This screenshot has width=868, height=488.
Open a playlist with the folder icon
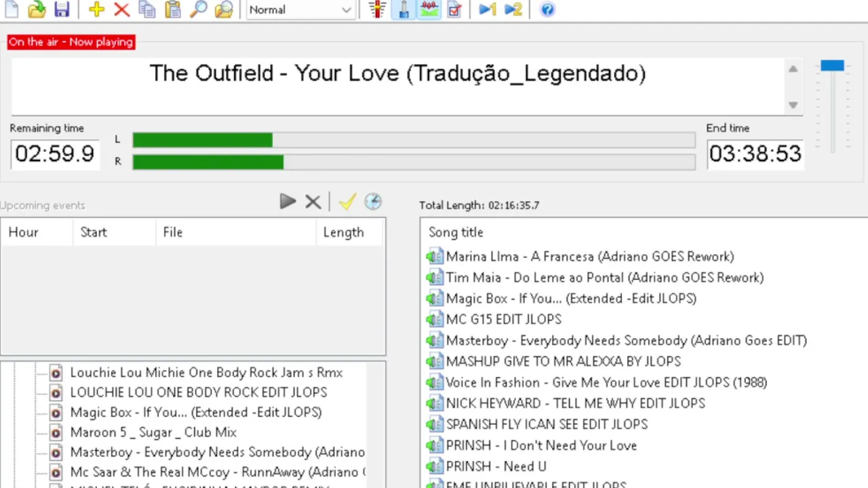coord(37,9)
